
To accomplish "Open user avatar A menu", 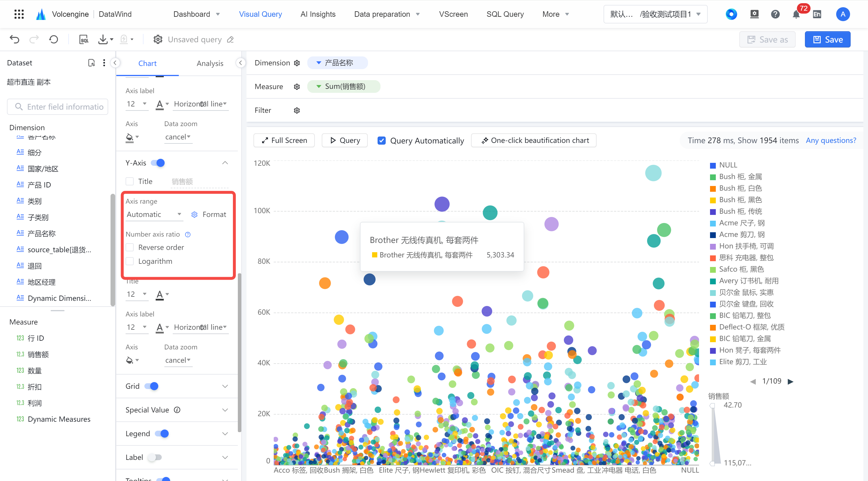I will [843, 14].
